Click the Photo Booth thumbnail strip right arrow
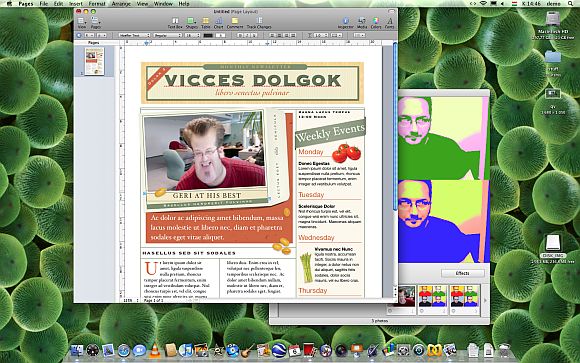The width and height of the screenshot is (580, 363). [x=485, y=300]
